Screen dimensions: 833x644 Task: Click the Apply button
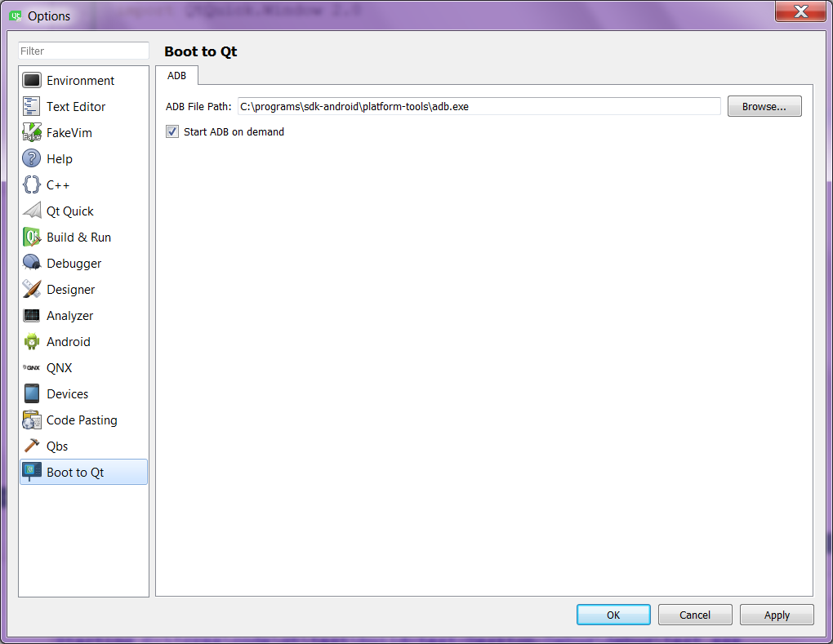tap(777, 615)
